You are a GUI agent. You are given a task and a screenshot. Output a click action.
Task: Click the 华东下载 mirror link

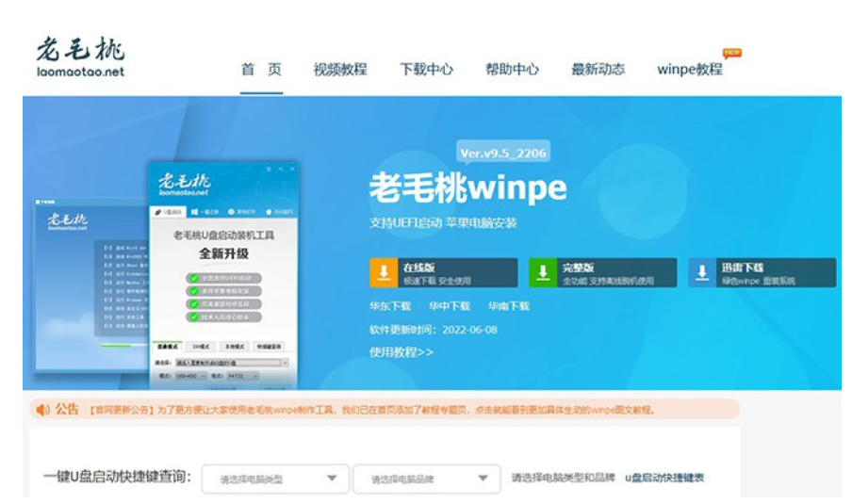[390, 306]
